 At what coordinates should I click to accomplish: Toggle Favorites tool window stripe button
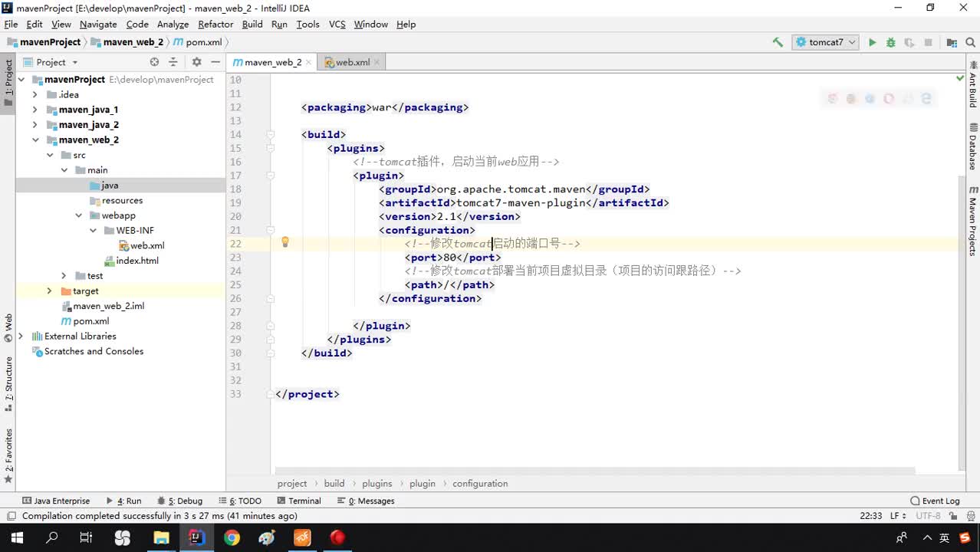[x=8, y=456]
